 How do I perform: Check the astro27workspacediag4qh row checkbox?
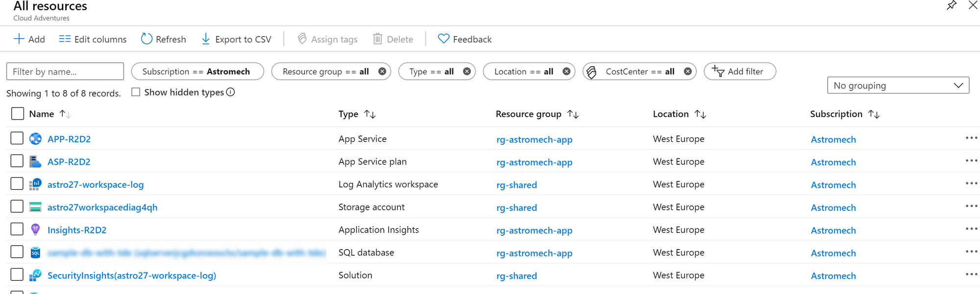click(17, 206)
